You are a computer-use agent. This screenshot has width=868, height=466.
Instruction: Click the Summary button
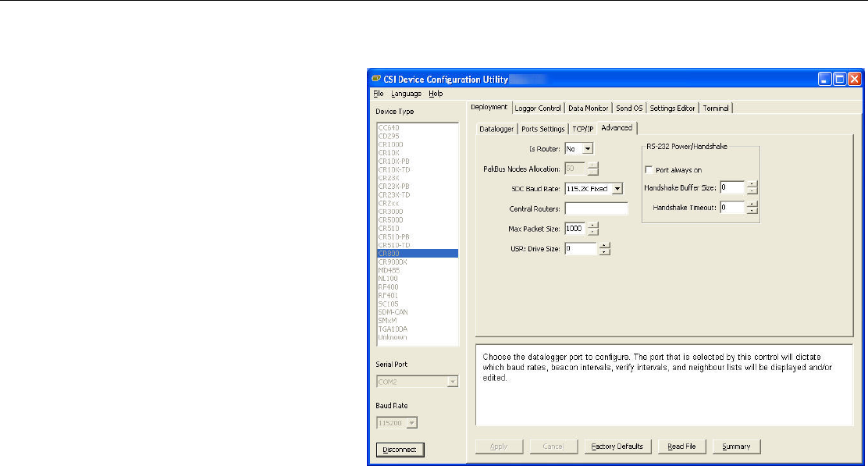click(x=736, y=446)
